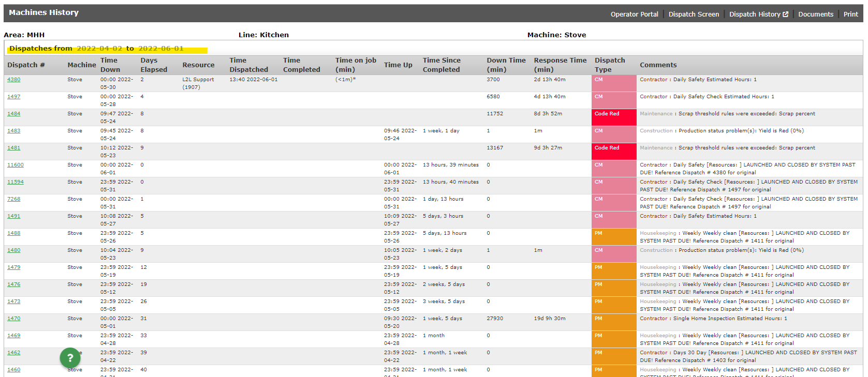Click the orange PM cell for dispatch 1488
The image size is (868, 377).
[614, 237]
